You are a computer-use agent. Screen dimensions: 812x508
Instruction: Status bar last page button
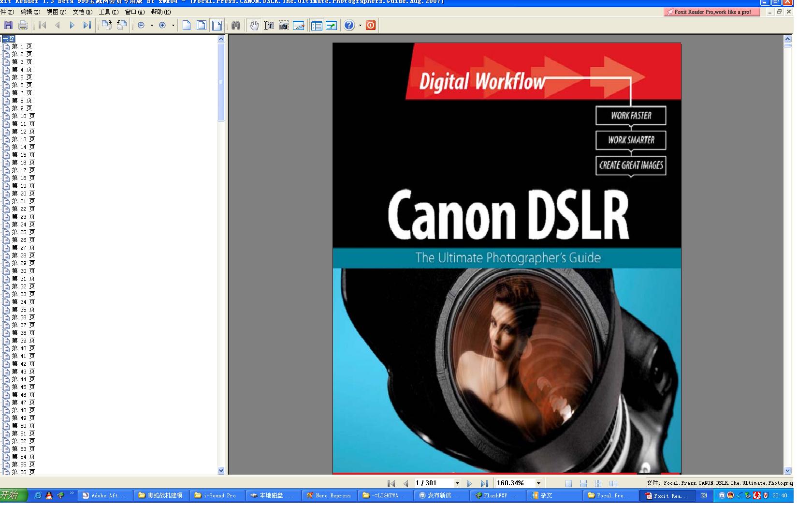pos(484,483)
